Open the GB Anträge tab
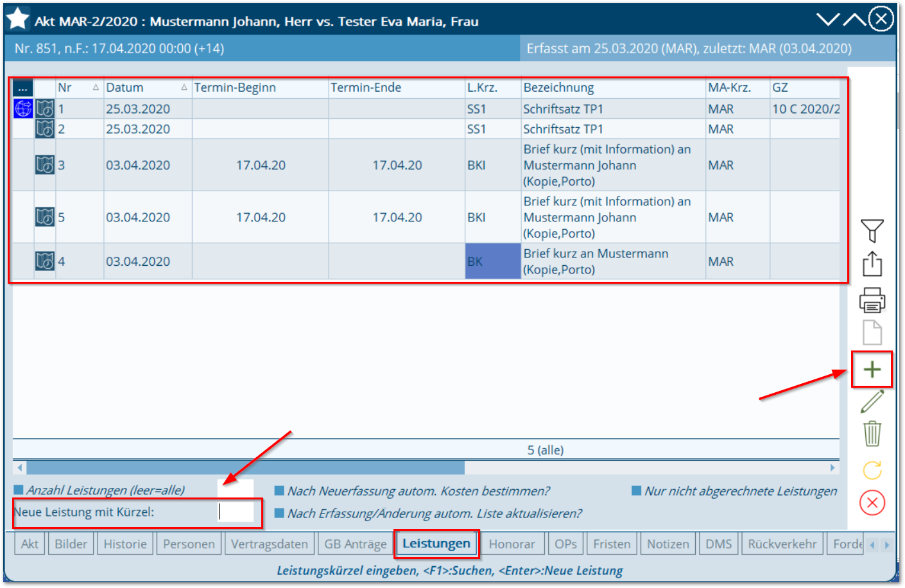905x588 pixels. [356, 544]
